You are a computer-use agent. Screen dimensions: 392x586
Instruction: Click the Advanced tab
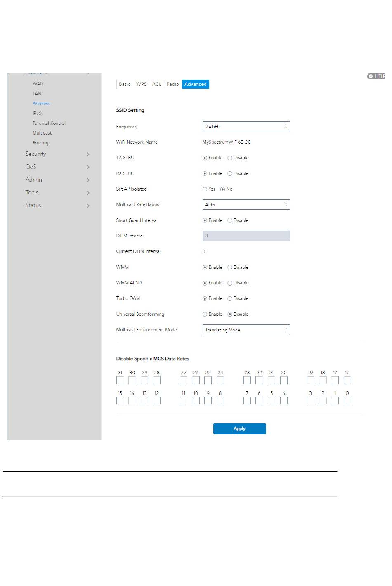[x=196, y=84]
